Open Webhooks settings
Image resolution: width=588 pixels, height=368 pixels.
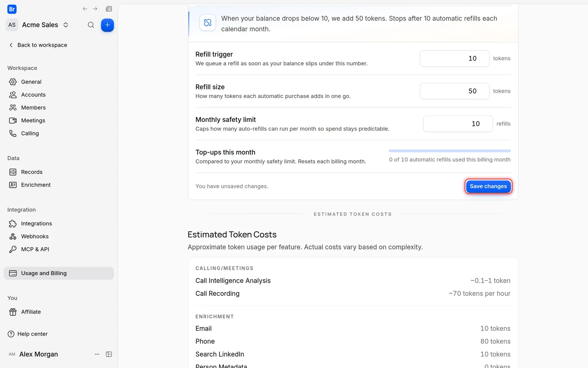(59, 236)
